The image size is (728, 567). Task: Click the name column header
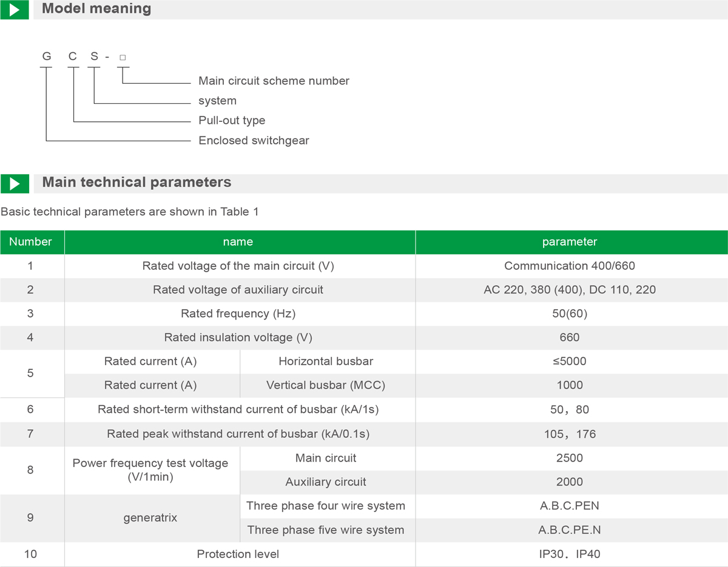pos(238,242)
